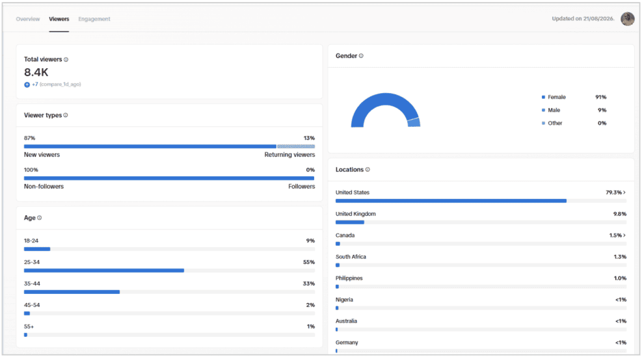The height and width of the screenshot is (359, 644).
Task: Open the Engagement tab
Action: click(x=94, y=19)
